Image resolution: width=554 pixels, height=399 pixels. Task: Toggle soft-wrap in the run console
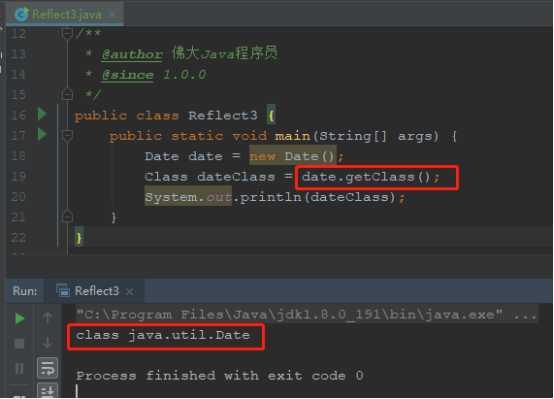coord(47,368)
